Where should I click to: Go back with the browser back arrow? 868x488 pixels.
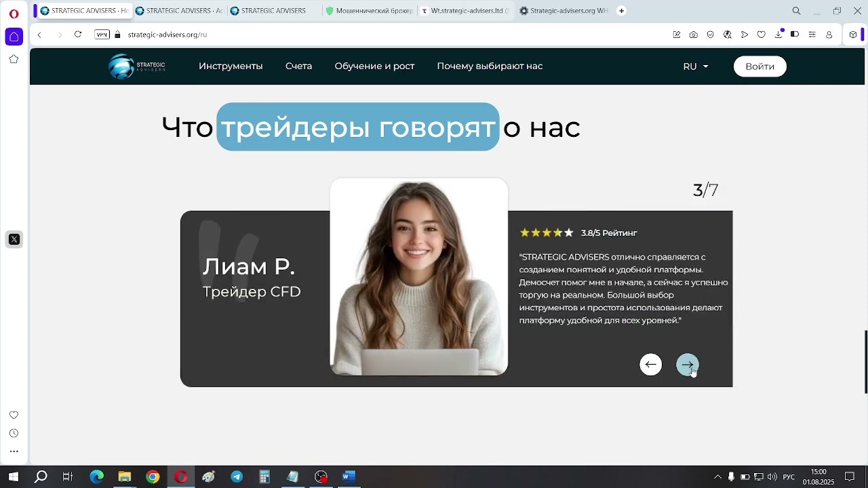[x=39, y=35]
